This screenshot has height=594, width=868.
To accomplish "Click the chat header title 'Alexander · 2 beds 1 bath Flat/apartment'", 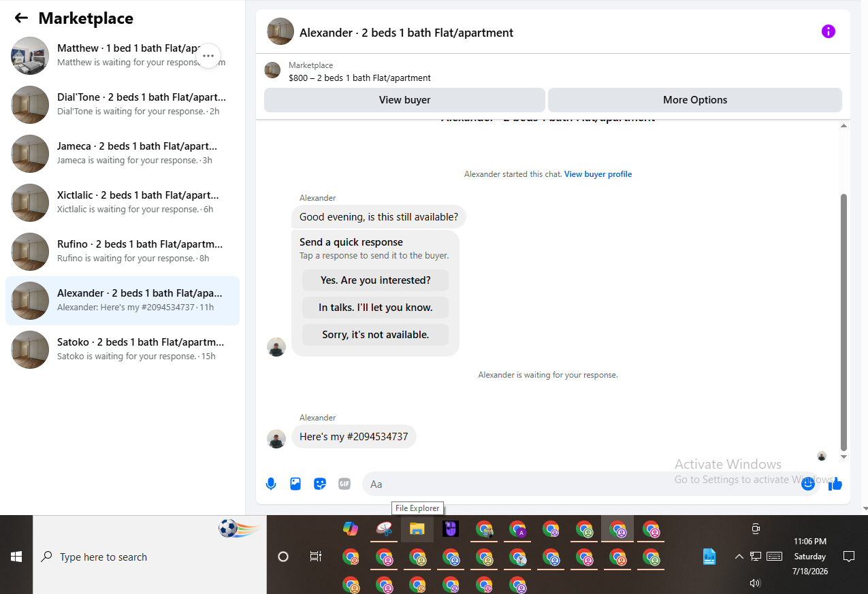I will pyautogui.click(x=406, y=33).
